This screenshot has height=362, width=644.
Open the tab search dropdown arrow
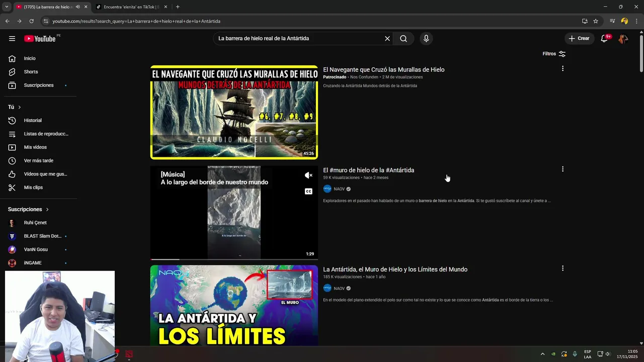coord(6,7)
